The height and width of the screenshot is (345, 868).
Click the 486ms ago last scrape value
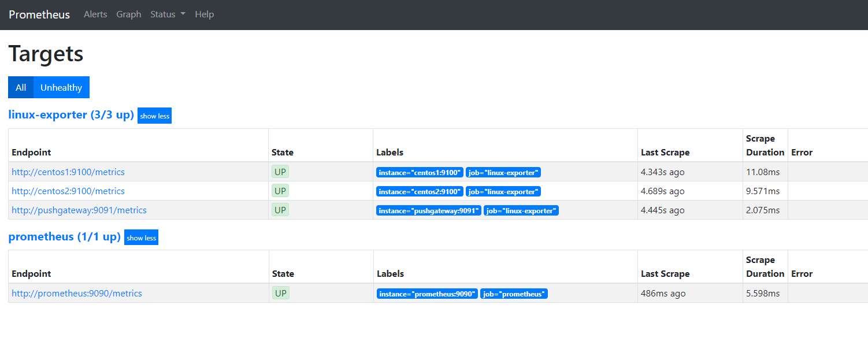663,293
